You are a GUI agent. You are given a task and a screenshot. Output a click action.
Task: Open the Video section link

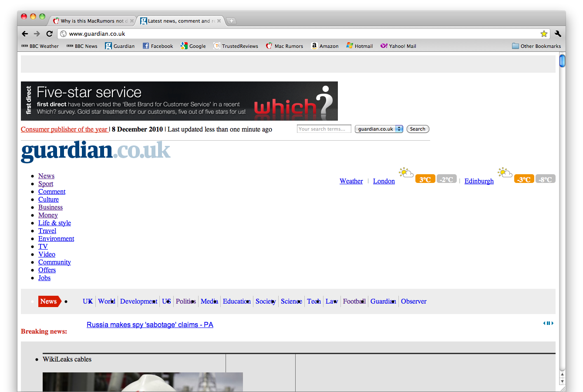coord(47,254)
